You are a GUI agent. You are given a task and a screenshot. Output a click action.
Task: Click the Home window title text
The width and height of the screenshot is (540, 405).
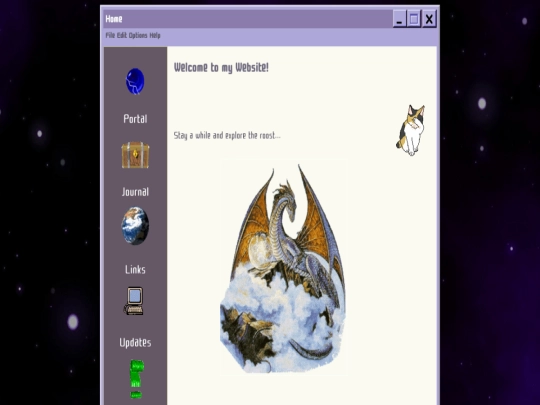[x=114, y=19]
